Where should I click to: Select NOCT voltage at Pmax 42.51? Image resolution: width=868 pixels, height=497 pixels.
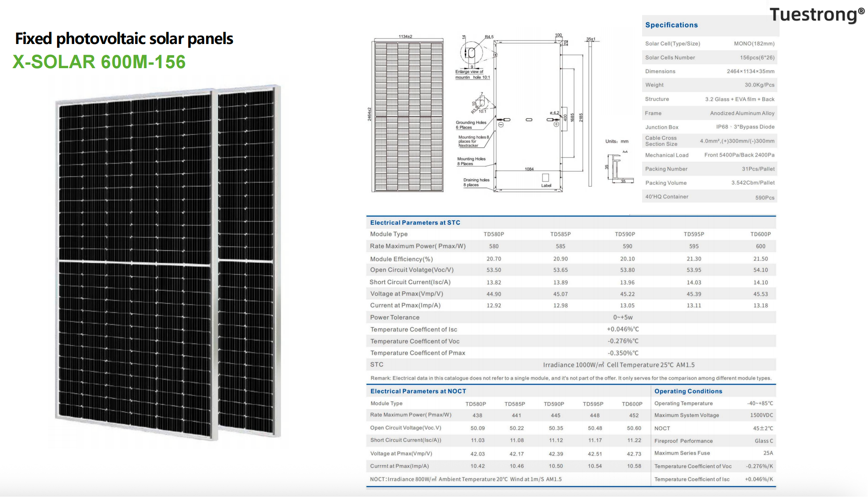(595, 454)
